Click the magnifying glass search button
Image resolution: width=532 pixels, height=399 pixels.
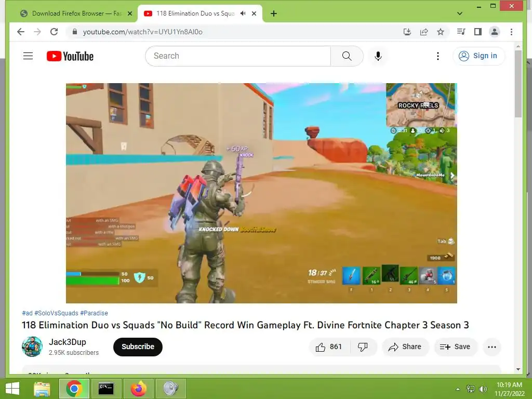click(347, 56)
